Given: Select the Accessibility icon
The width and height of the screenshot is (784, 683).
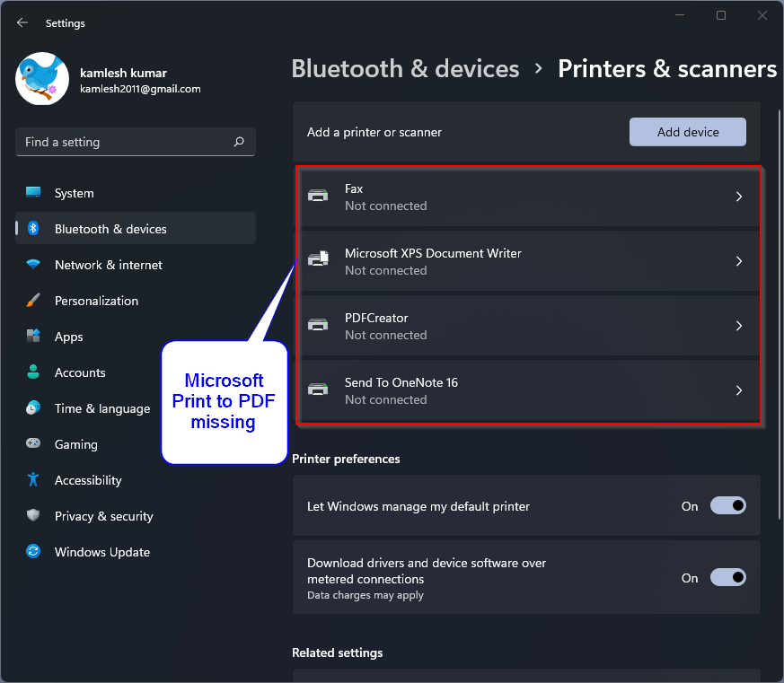Looking at the screenshot, I should coord(33,480).
